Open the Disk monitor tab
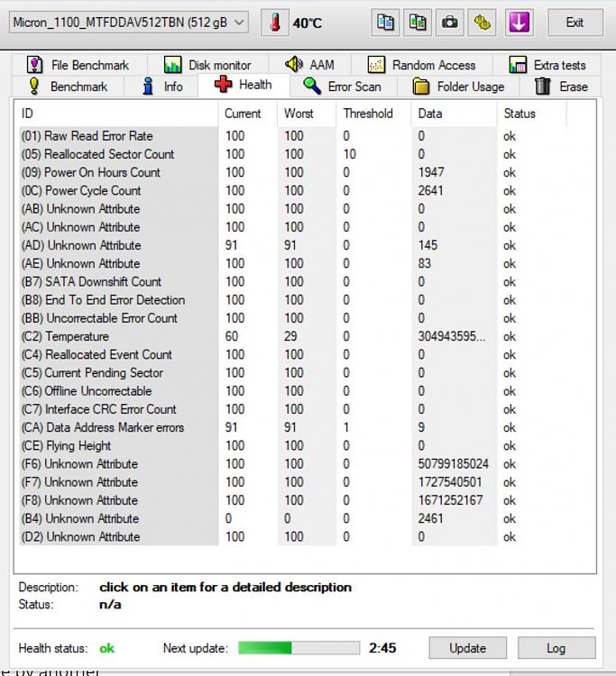Screen dimensions: 616x676 pyautogui.click(x=208, y=65)
